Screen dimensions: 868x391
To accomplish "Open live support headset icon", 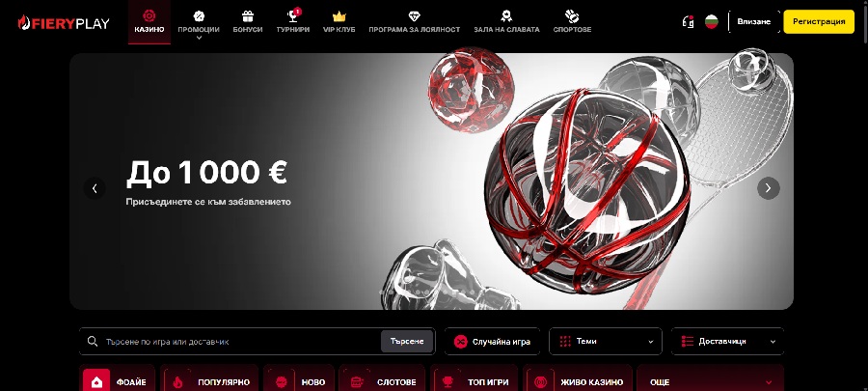I will tap(688, 21).
